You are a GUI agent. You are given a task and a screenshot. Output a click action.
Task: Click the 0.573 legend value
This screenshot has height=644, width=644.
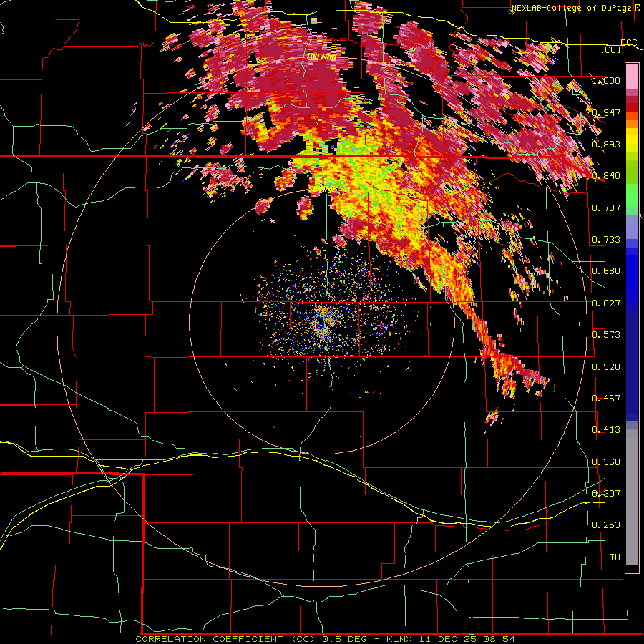(606, 334)
